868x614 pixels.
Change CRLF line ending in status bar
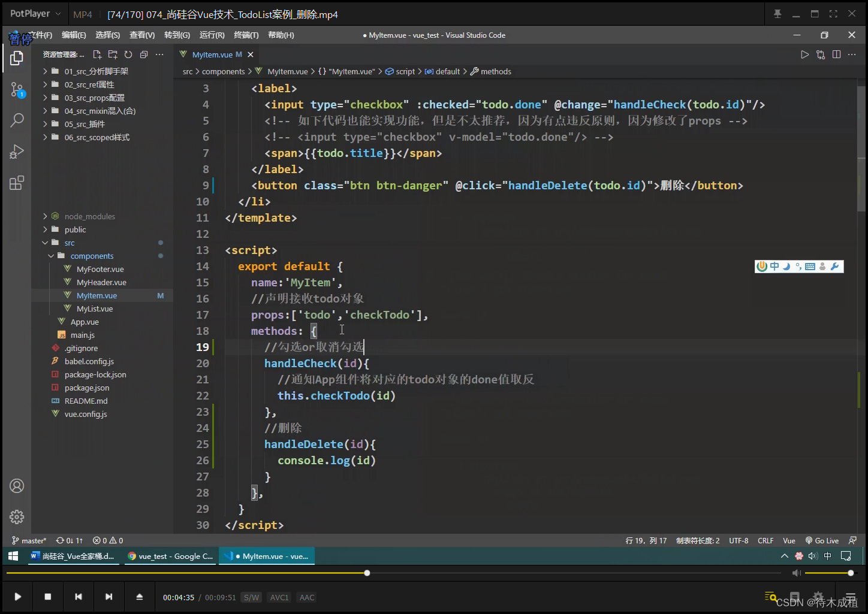click(x=765, y=540)
